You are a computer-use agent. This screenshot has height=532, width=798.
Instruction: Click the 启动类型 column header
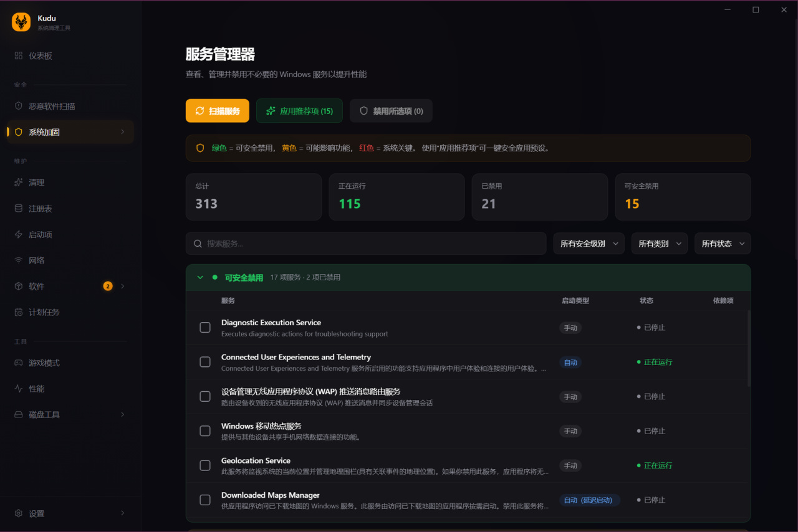click(575, 301)
